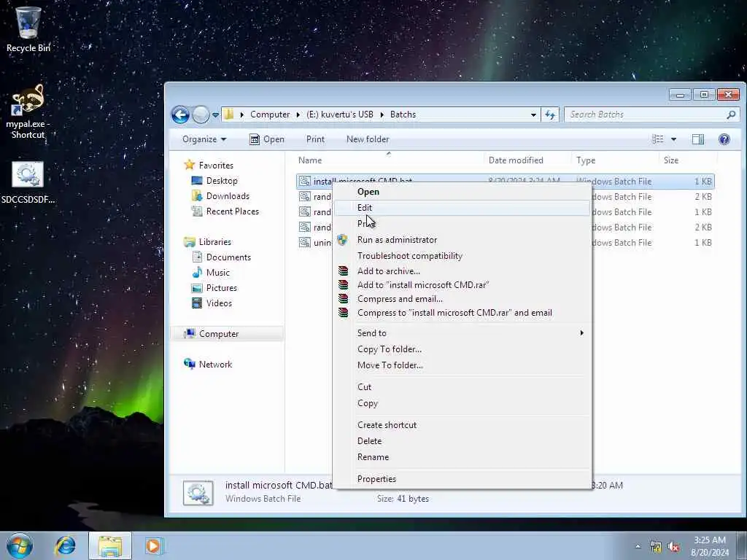
Task: Expand the address bar history dropdown
Action: (533, 114)
